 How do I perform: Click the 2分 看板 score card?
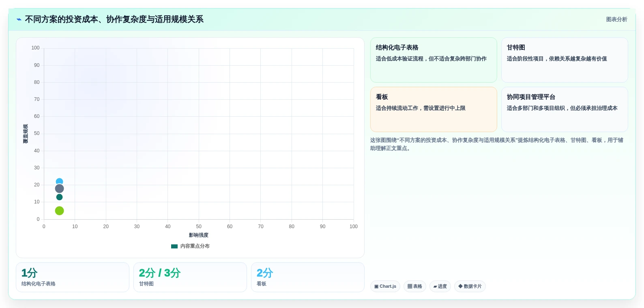308,277
